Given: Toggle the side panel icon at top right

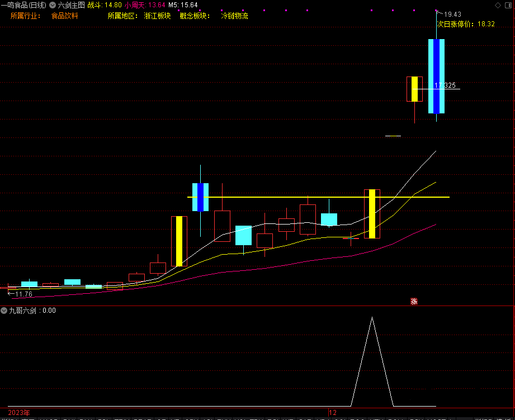Looking at the screenshot, I should [509, 5].
